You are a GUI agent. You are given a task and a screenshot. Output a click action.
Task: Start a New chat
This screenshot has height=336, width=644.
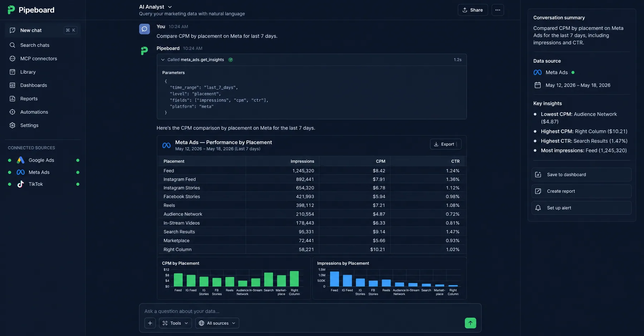pos(43,30)
